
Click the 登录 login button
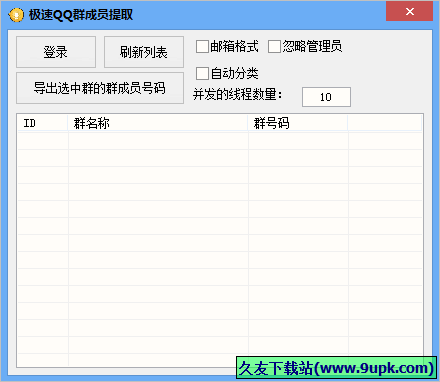(x=56, y=52)
